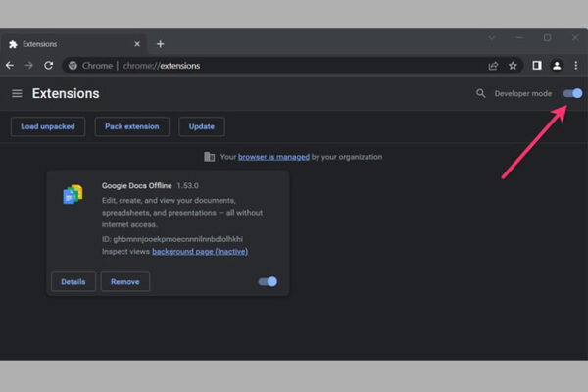Click the Extensions page heading
Viewport: 588px width, 392px height.
66,93
